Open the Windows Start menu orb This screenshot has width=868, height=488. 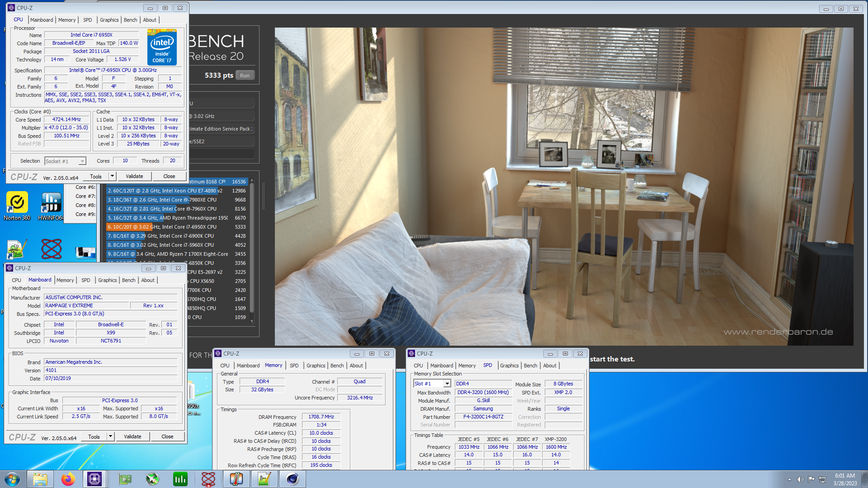point(12,479)
